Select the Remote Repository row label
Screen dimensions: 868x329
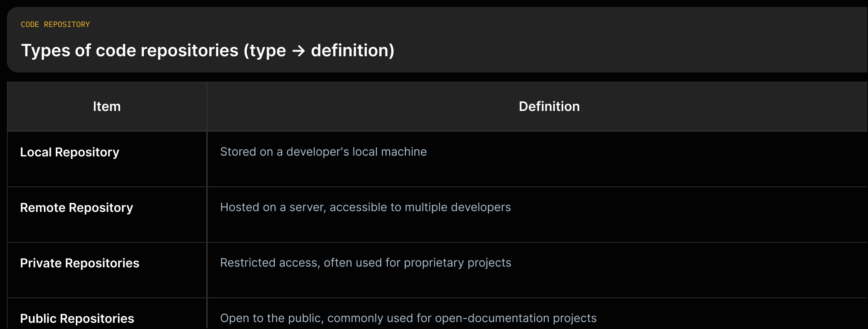pyautogui.click(x=77, y=208)
